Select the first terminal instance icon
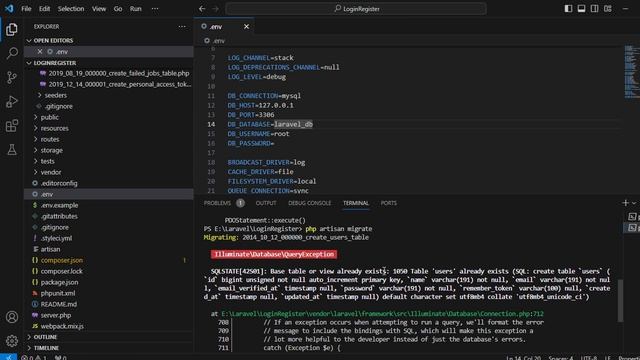The image size is (640, 360). click(x=632, y=217)
